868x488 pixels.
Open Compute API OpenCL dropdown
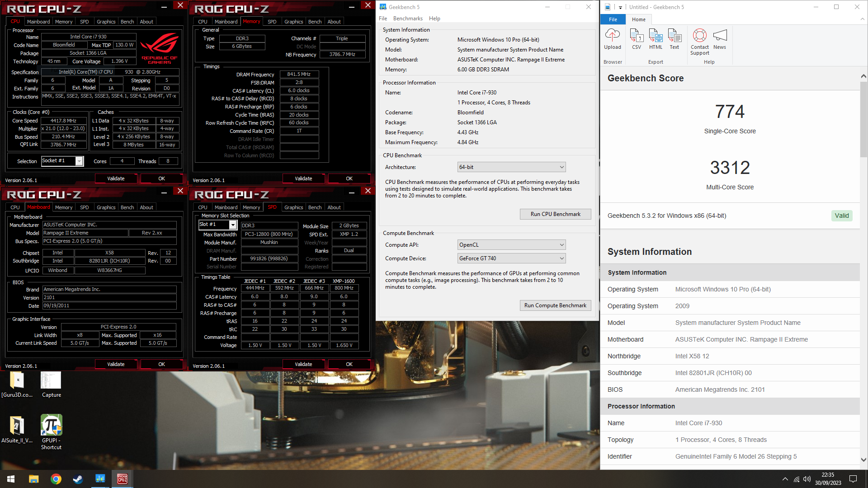(x=511, y=245)
